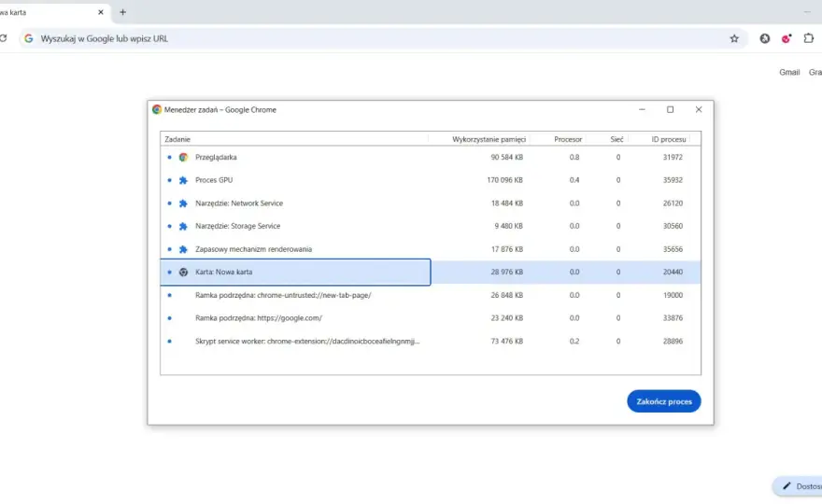Click the red extension icon in the Chrome toolbar
Viewport: 822px width, 504px height.
pos(787,38)
